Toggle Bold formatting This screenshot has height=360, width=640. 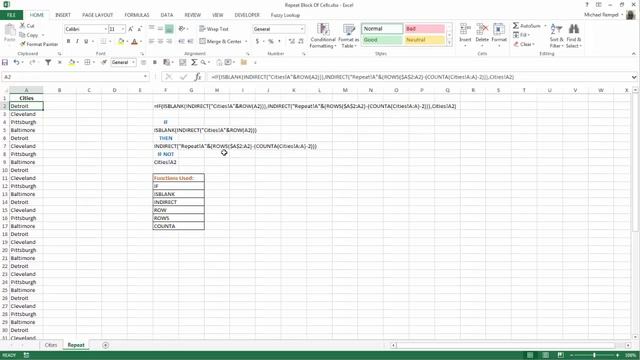pyautogui.click(x=68, y=41)
